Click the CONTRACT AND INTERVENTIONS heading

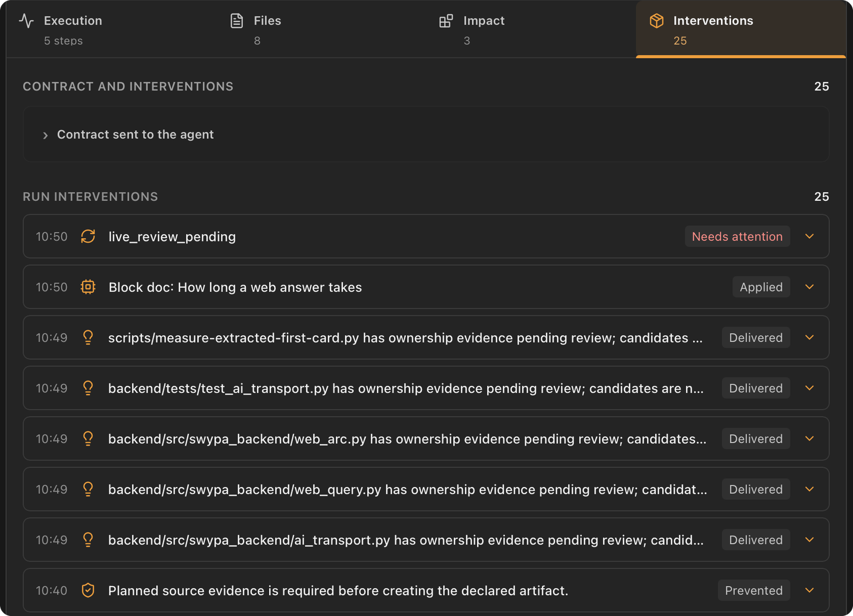coord(128,86)
